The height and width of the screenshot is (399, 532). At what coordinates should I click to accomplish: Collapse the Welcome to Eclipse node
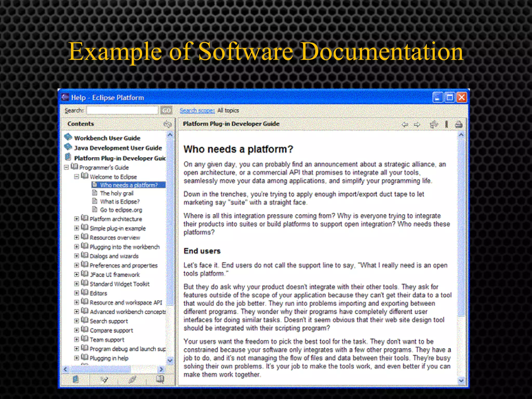(x=76, y=177)
